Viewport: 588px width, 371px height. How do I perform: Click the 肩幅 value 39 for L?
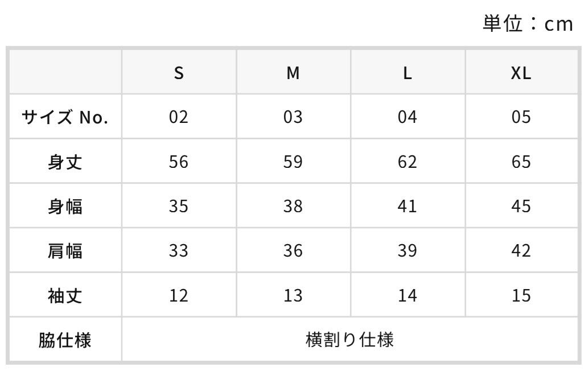408,250
